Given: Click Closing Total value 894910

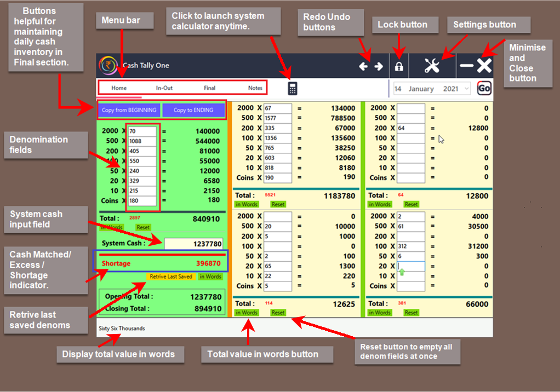Looking at the screenshot, I should [208, 309].
